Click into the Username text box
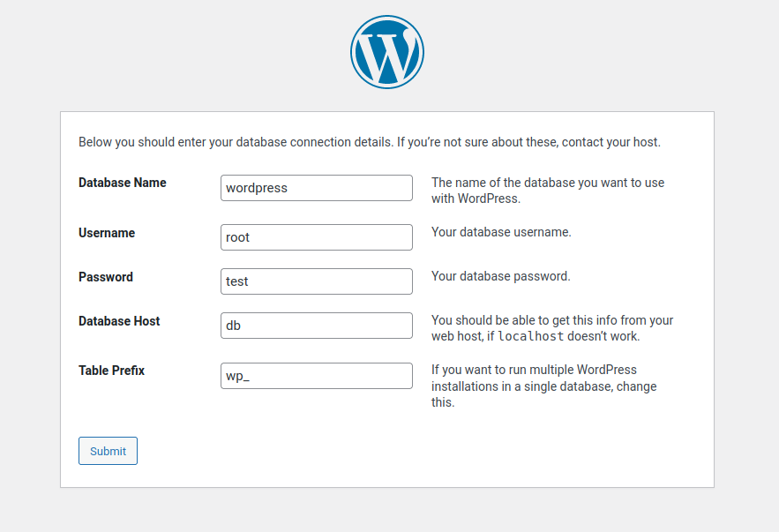 tap(316, 237)
